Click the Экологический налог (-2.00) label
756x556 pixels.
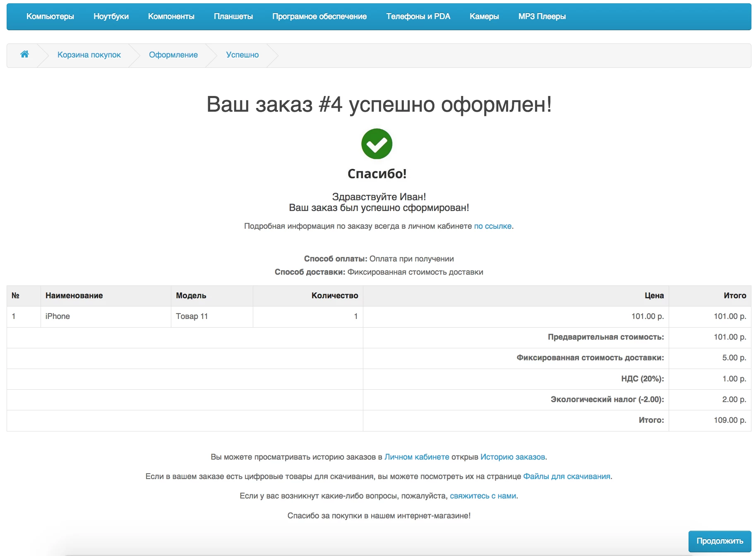click(x=607, y=400)
